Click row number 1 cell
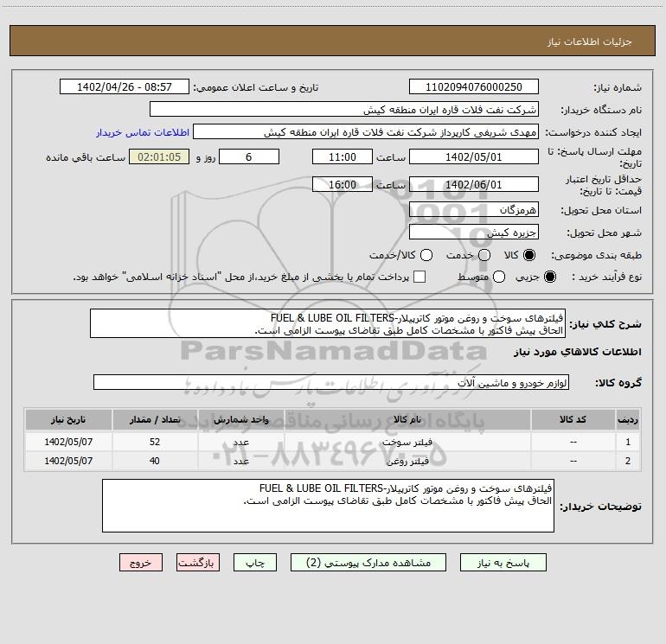Viewport: 666px width, 644px height. pyautogui.click(x=628, y=442)
